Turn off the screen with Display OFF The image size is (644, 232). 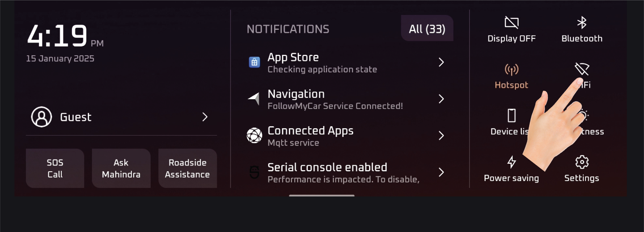pyautogui.click(x=511, y=29)
